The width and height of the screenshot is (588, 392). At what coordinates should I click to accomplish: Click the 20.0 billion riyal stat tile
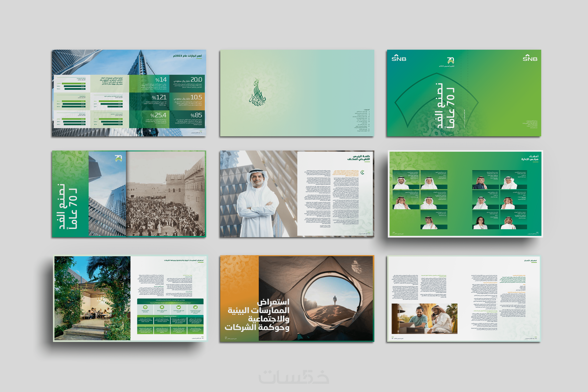(187, 83)
